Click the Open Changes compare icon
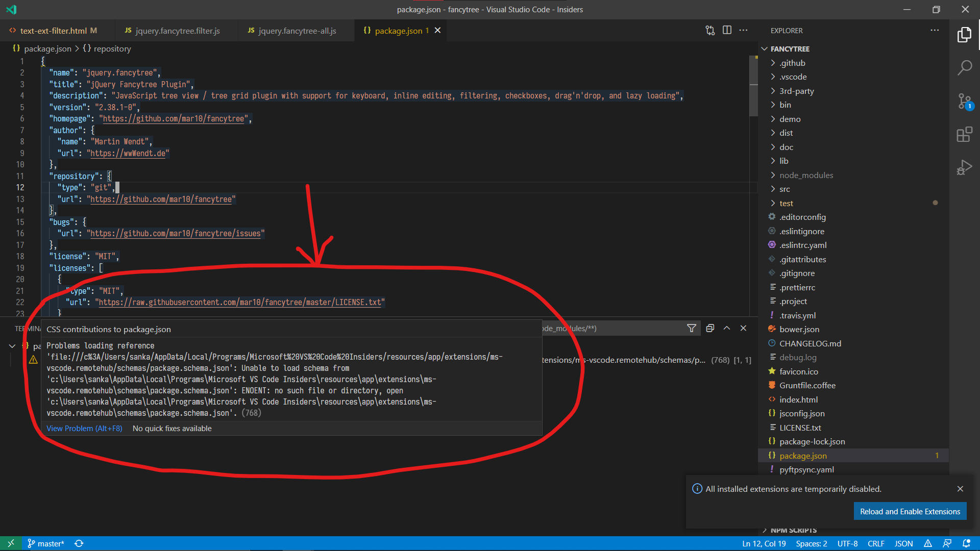The height and width of the screenshot is (551, 980). coord(710,31)
